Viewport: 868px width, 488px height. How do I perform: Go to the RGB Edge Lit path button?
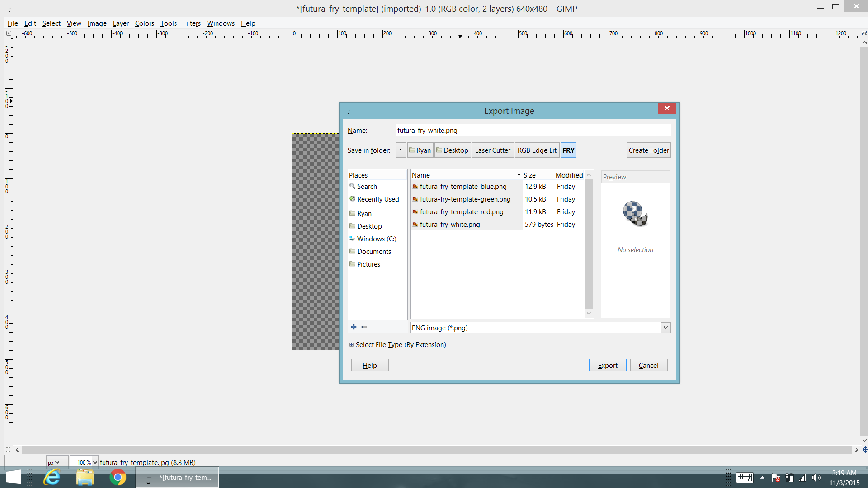tap(537, 150)
